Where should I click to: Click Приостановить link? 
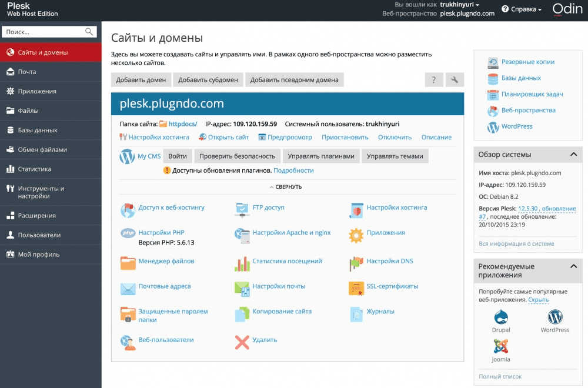coord(345,137)
